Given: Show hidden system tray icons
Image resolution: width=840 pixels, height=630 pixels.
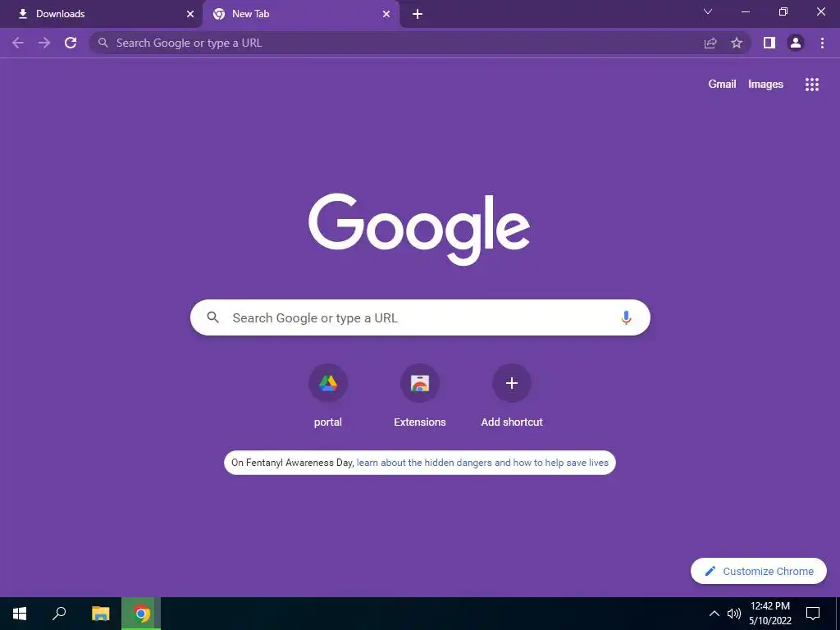Looking at the screenshot, I should pos(714,614).
